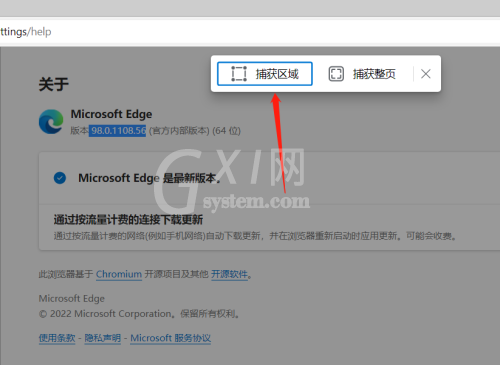Open the 使用条款 terms link
The image size is (500, 365).
(57, 338)
